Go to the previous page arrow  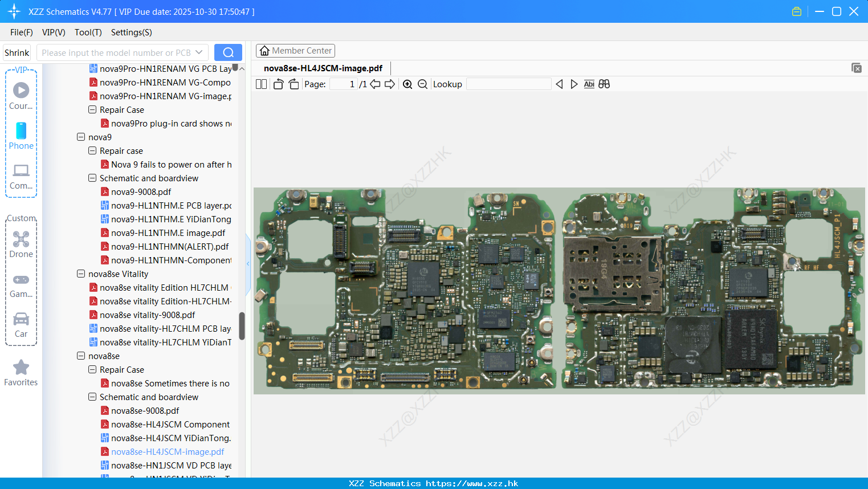tap(375, 84)
